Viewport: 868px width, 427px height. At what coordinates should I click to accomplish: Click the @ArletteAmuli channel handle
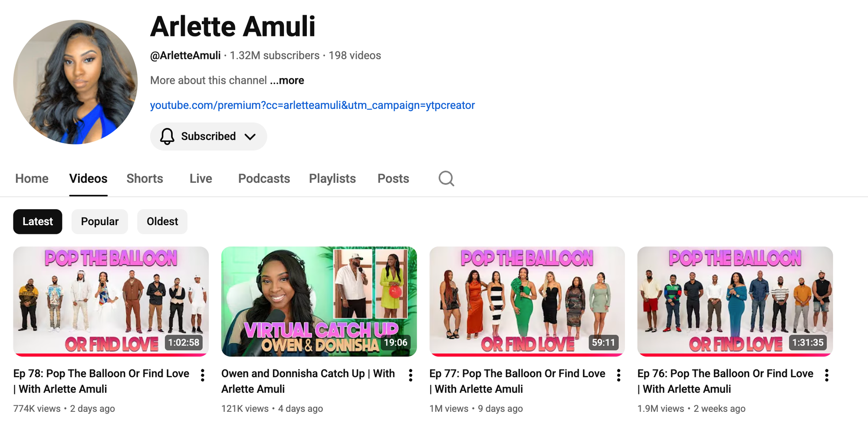pyautogui.click(x=185, y=56)
